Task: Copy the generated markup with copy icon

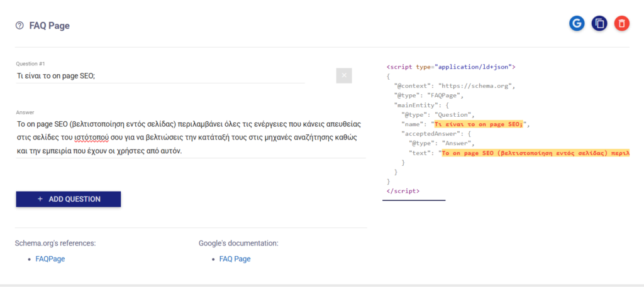Action: pyautogui.click(x=599, y=23)
